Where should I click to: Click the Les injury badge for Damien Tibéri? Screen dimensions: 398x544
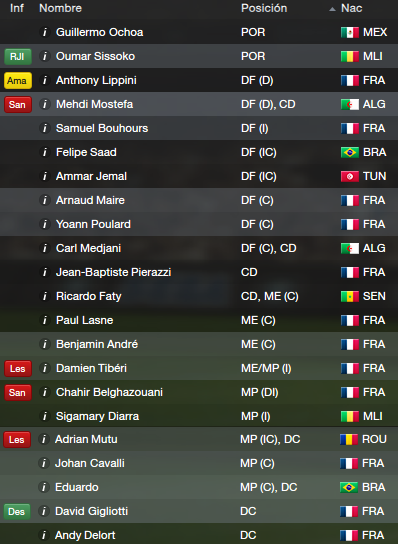tap(18, 368)
